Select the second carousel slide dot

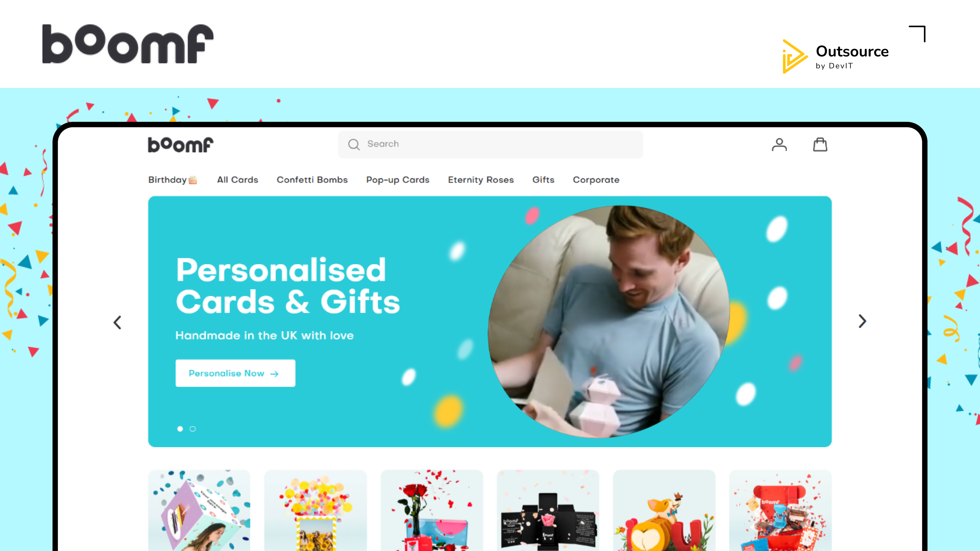193,429
